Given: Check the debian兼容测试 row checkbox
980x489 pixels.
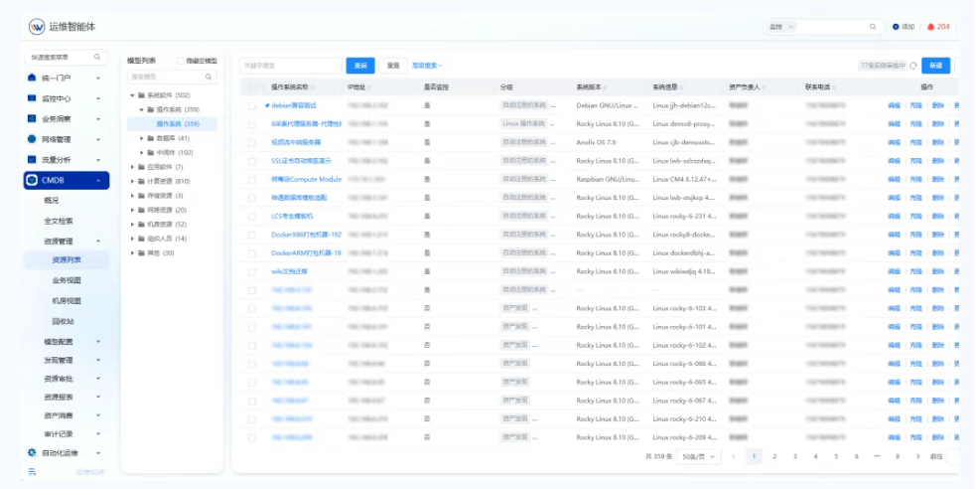Looking at the screenshot, I should click(252, 104).
